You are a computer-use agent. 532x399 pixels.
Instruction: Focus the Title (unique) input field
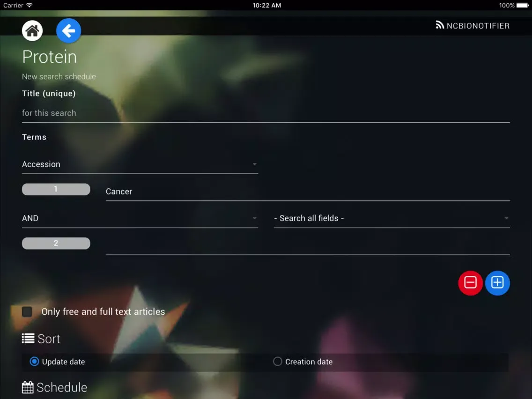[266, 113]
